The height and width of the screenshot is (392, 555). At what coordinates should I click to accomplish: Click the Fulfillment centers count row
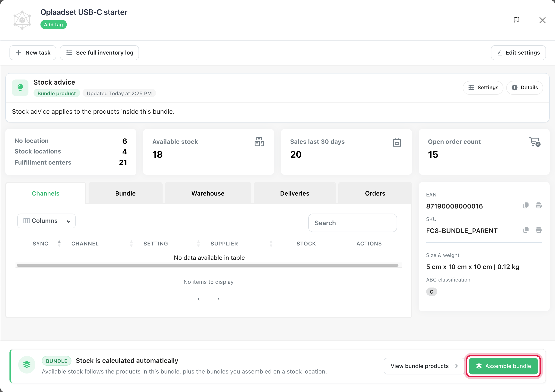click(71, 162)
